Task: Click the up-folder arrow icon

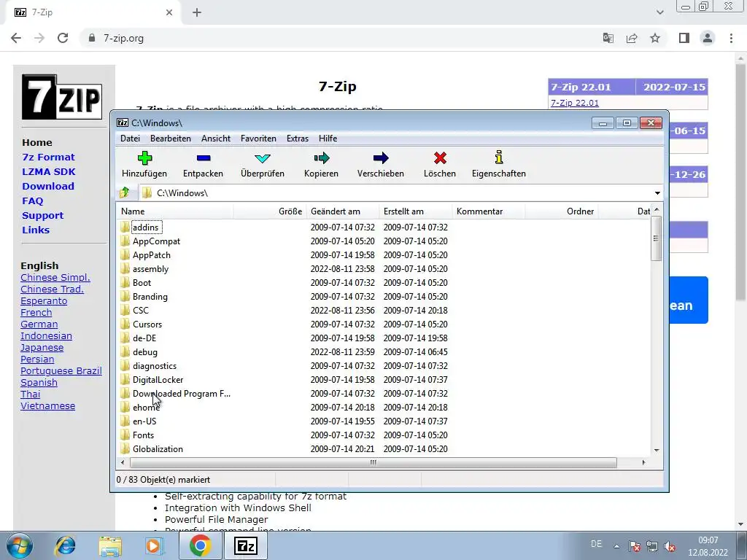Action: [x=125, y=192]
